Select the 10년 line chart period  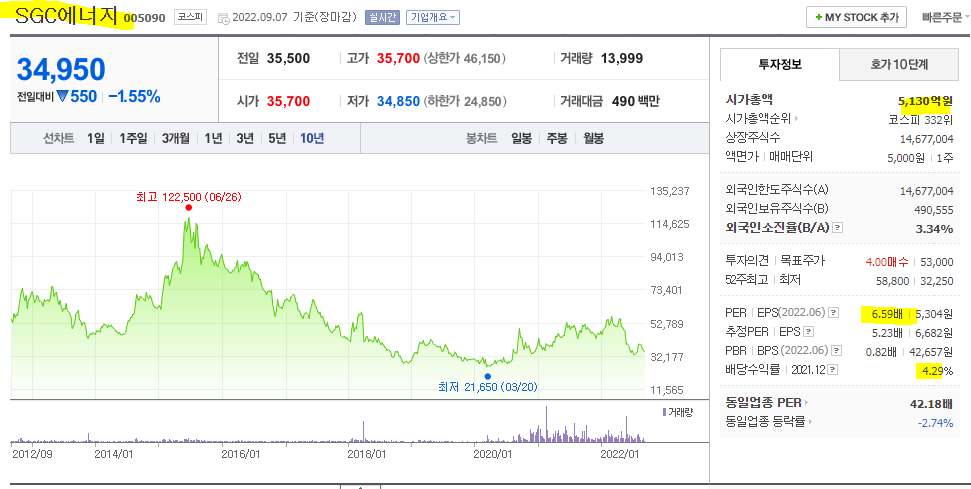312,139
